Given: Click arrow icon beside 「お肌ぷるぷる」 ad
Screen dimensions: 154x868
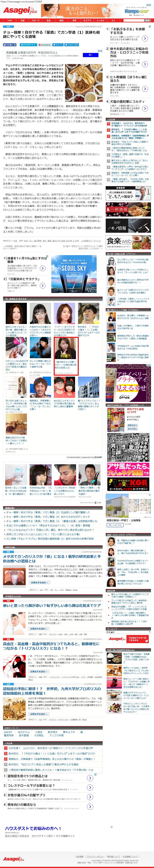Looking at the screenshot, I should pyautogui.click(x=145, y=38).
